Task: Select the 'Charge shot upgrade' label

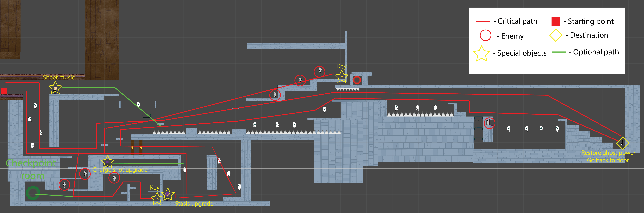Action: pos(120,170)
